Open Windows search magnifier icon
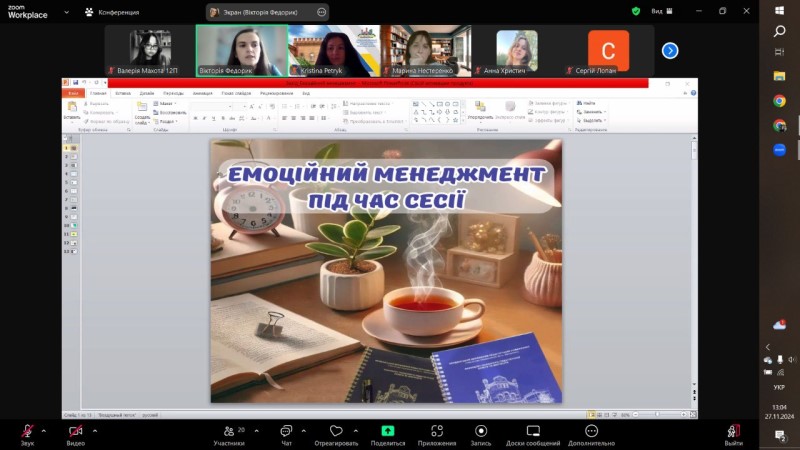Screen dimensions: 800x450 [x=780, y=31]
